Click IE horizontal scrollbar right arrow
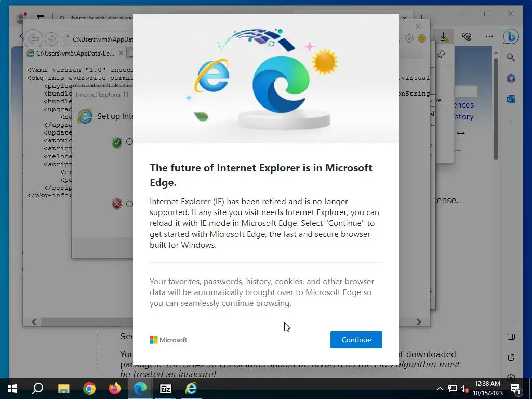The height and width of the screenshot is (399, 532). pyautogui.click(x=419, y=322)
